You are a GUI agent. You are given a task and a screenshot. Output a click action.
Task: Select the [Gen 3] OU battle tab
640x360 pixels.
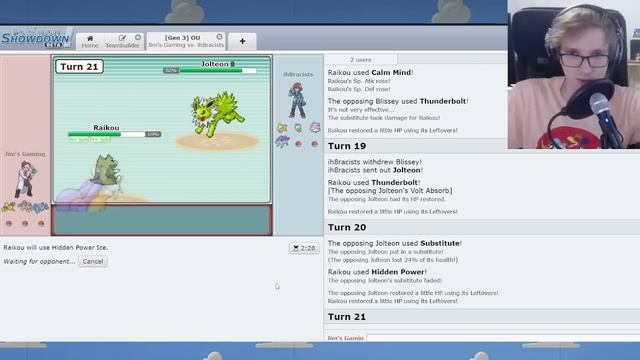[x=186, y=41]
